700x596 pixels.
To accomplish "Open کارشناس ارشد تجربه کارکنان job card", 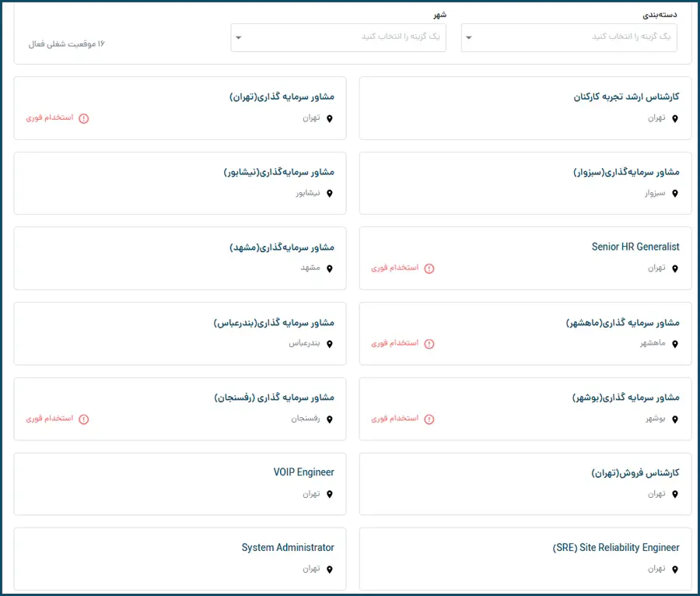I will tap(626, 96).
